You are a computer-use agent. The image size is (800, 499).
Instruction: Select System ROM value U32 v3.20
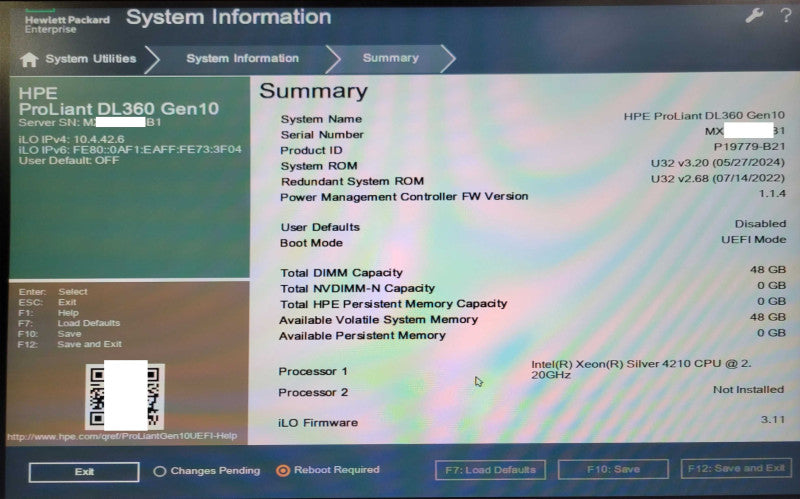coord(718,163)
